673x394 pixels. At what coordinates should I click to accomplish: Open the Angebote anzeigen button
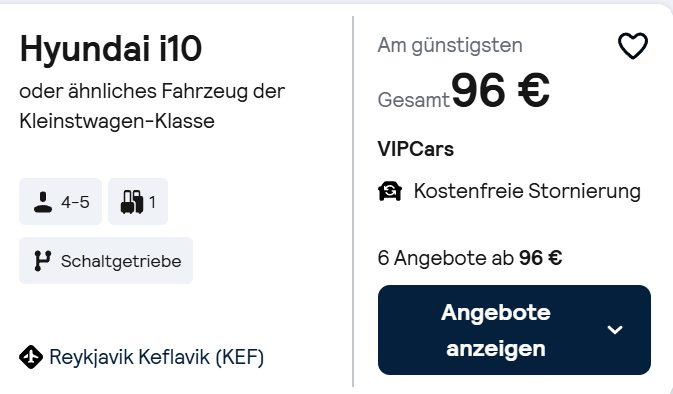click(x=514, y=330)
